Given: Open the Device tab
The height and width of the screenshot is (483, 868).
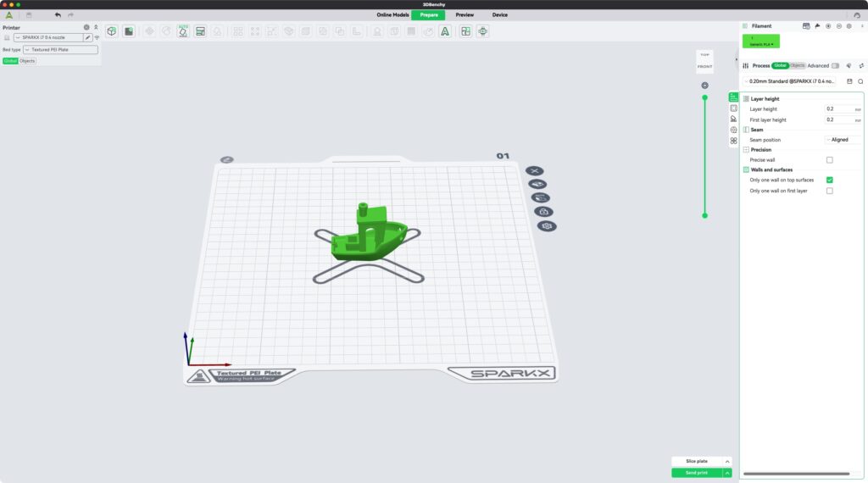Looking at the screenshot, I should click(x=500, y=14).
